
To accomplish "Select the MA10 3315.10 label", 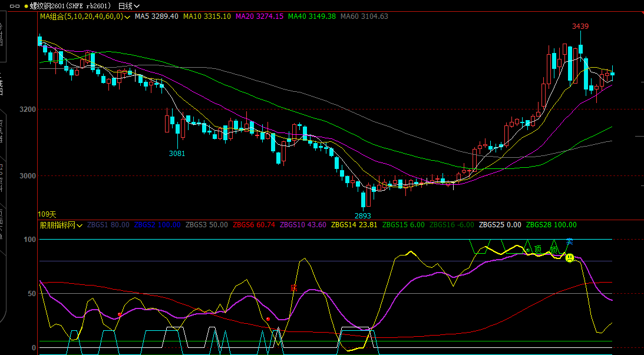I will coord(207,16).
